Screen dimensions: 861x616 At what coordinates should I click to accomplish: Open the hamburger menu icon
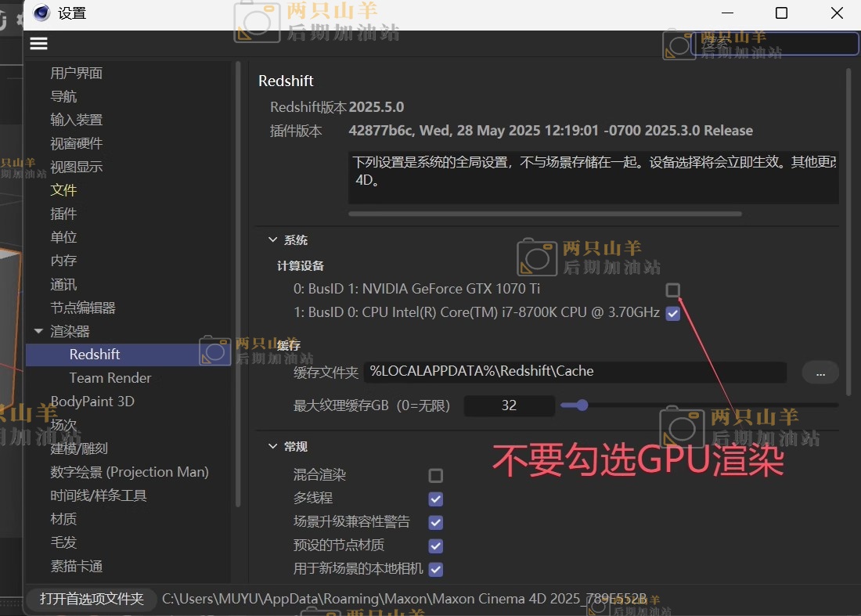(38, 44)
